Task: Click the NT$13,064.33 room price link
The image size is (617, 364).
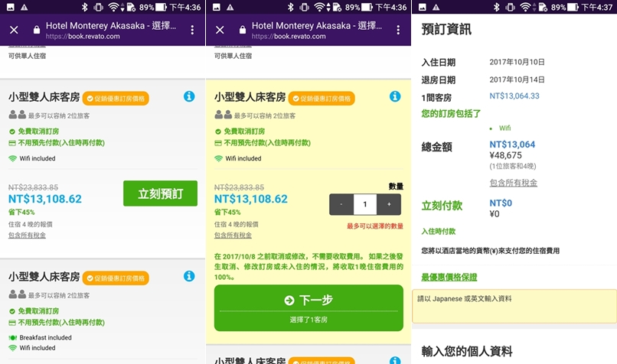Action: point(514,96)
